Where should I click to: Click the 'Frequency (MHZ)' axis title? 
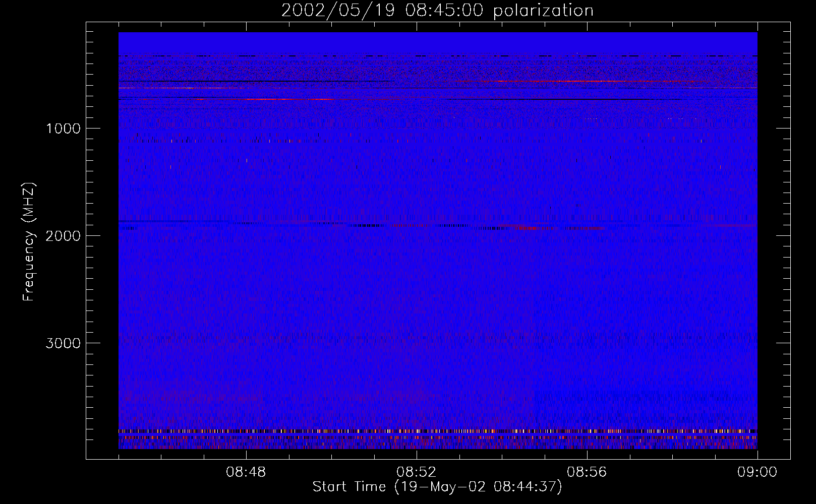pos(29,242)
